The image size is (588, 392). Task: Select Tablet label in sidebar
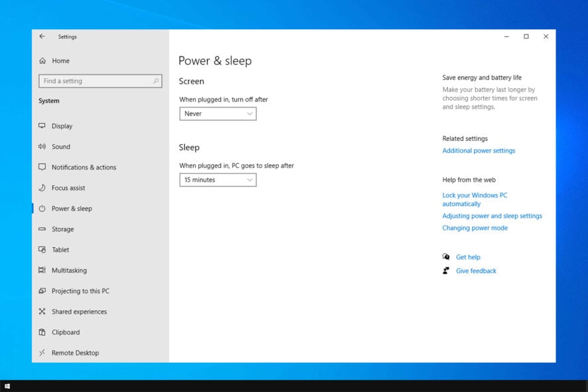click(60, 250)
